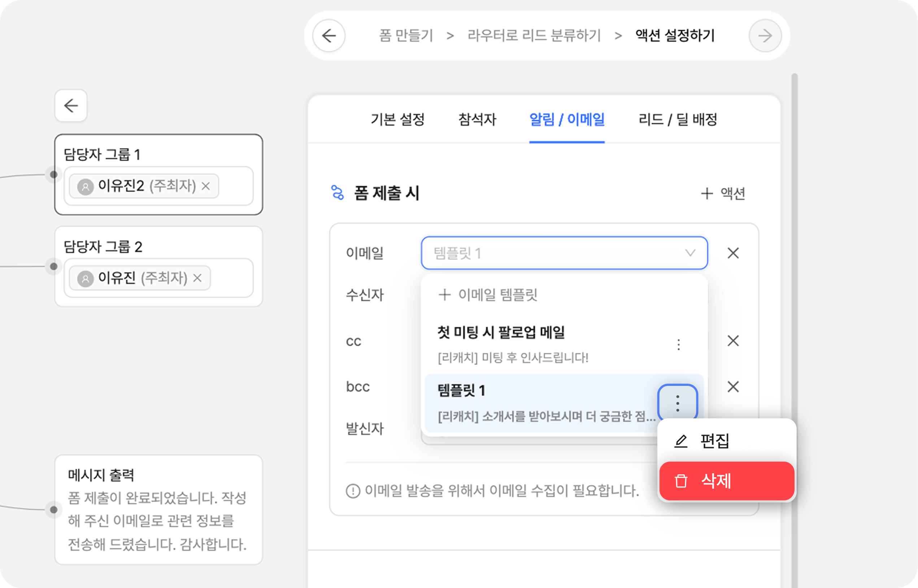Click the left panel back arrow button

pyautogui.click(x=71, y=106)
